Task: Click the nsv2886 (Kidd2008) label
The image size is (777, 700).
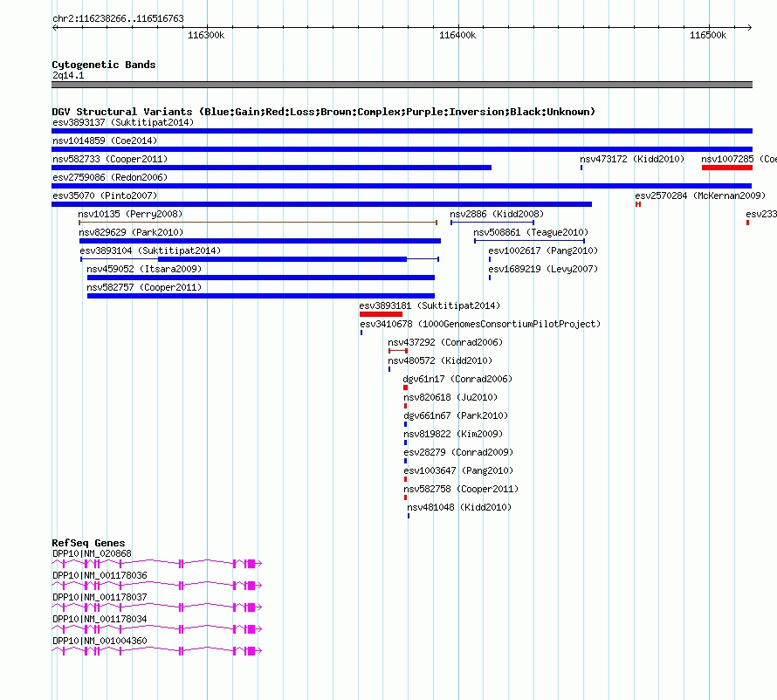Action: coord(497,214)
